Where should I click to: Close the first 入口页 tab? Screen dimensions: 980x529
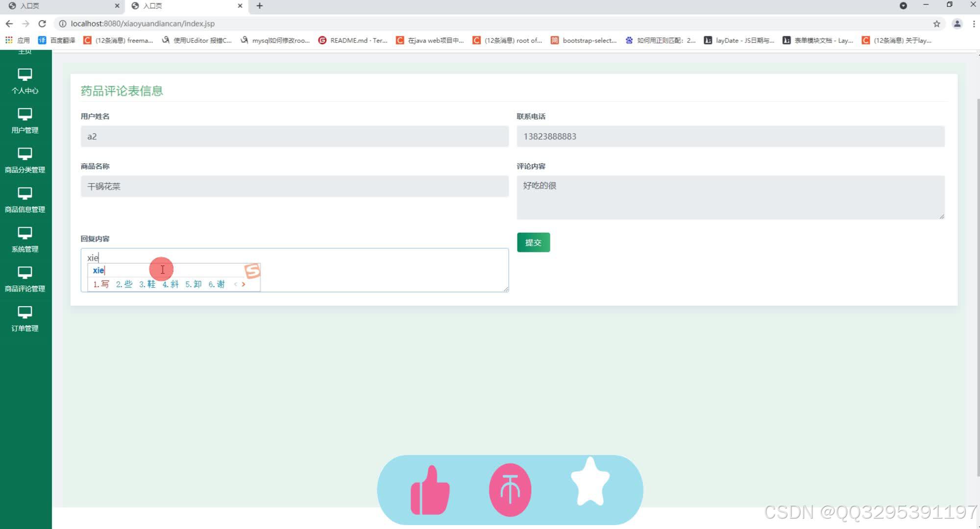[117, 6]
